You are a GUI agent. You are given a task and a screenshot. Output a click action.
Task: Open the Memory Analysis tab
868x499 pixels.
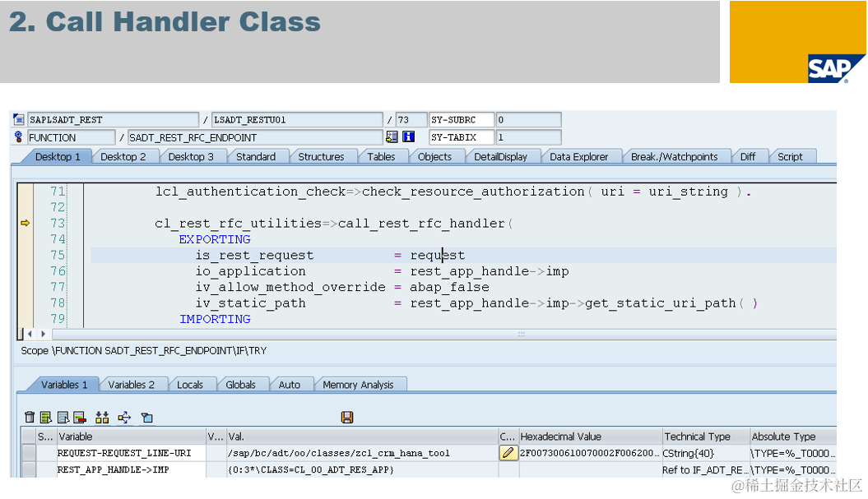[x=358, y=385]
